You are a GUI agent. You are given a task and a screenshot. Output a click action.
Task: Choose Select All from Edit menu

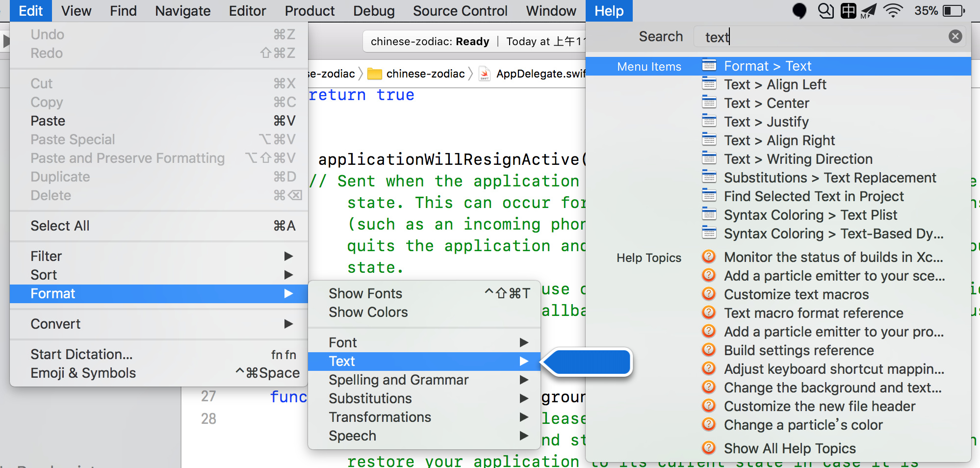pos(159,226)
